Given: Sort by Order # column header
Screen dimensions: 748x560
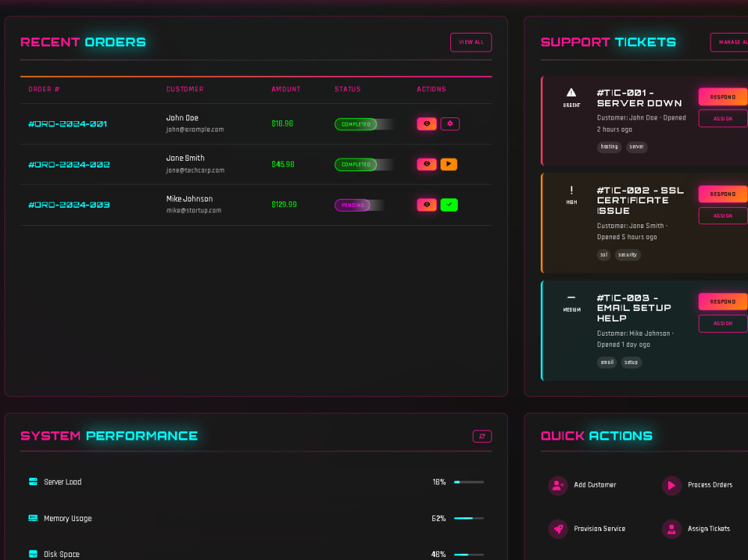Looking at the screenshot, I should click(x=44, y=89).
